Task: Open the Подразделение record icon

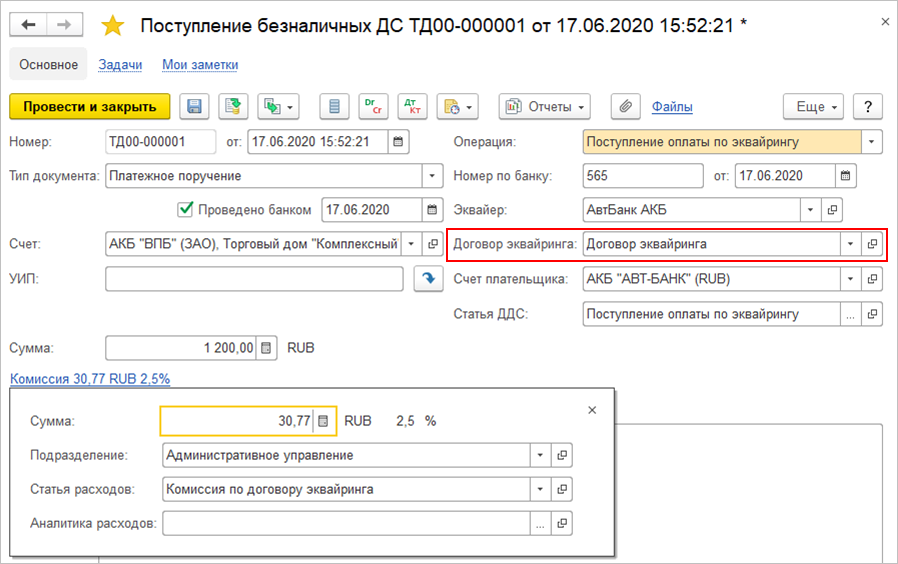Action: point(562,455)
